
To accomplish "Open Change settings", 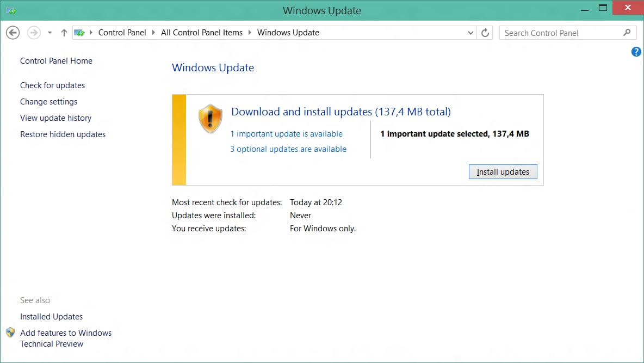I will [48, 102].
